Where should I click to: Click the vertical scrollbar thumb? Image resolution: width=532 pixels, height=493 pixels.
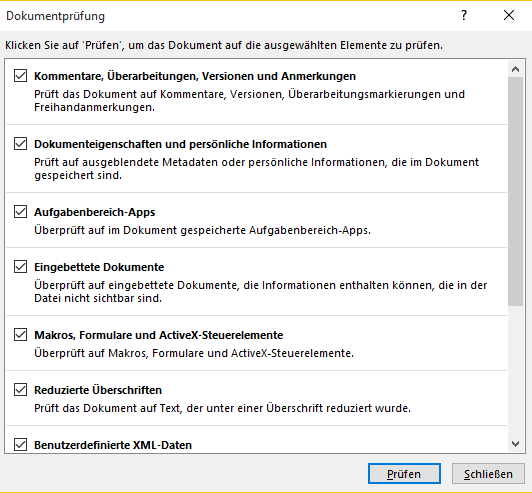515,191
